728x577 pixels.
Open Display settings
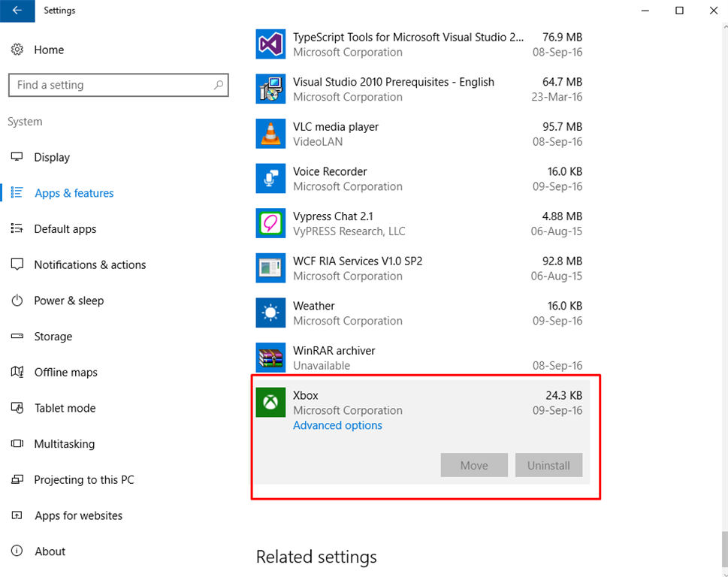pyautogui.click(x=52, y=157)
